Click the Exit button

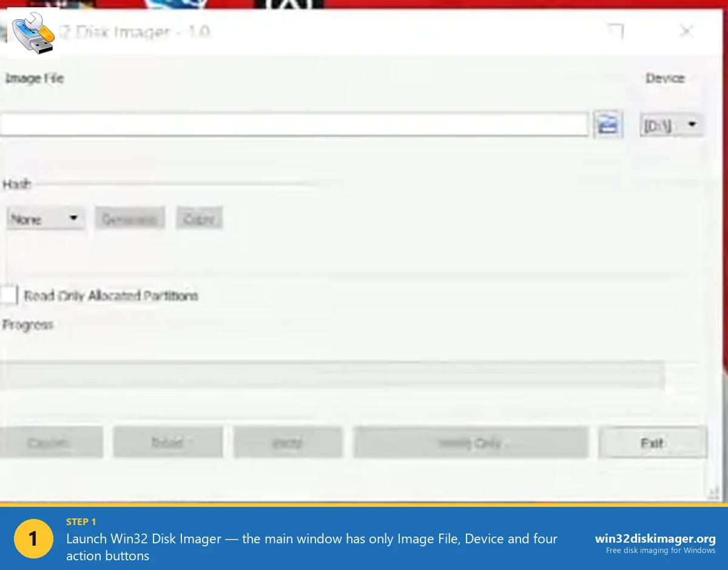point(652,443)
